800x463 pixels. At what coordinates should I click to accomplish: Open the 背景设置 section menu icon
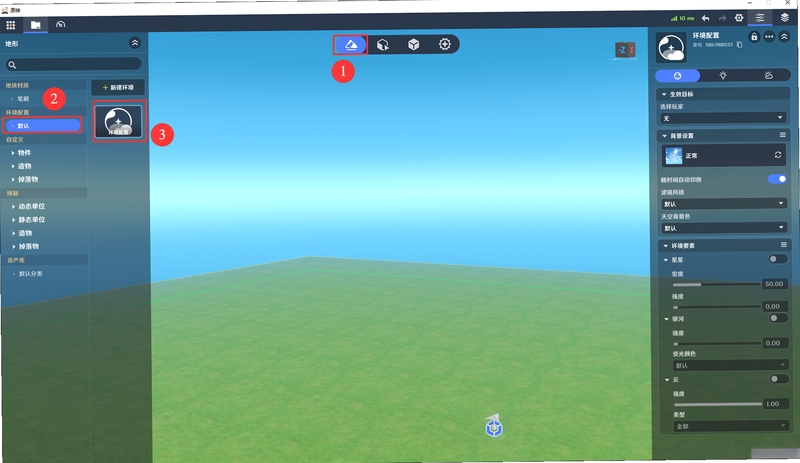tap(783, 135)
